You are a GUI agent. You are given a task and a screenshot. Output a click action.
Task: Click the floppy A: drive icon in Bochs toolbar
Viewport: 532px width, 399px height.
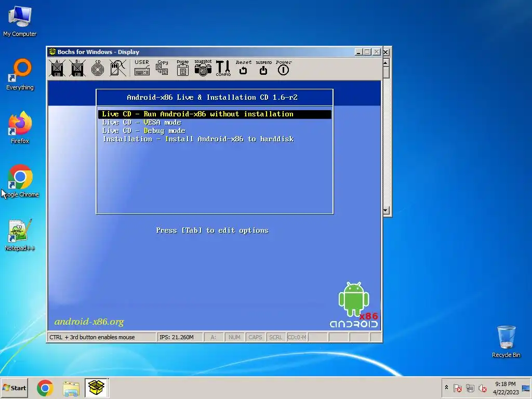point(57,68)
